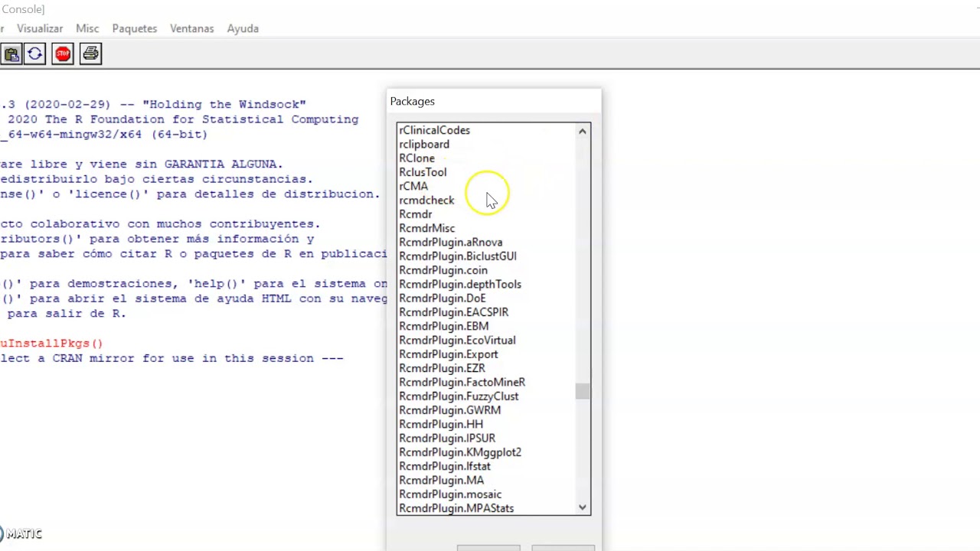Open the Paquetes menu
This screenshot has width=980, height=551.
(134, 28)
